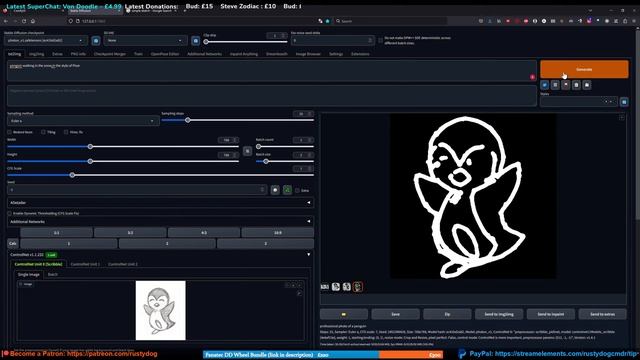Click the Calc aspect ratio button

point(13,243)
